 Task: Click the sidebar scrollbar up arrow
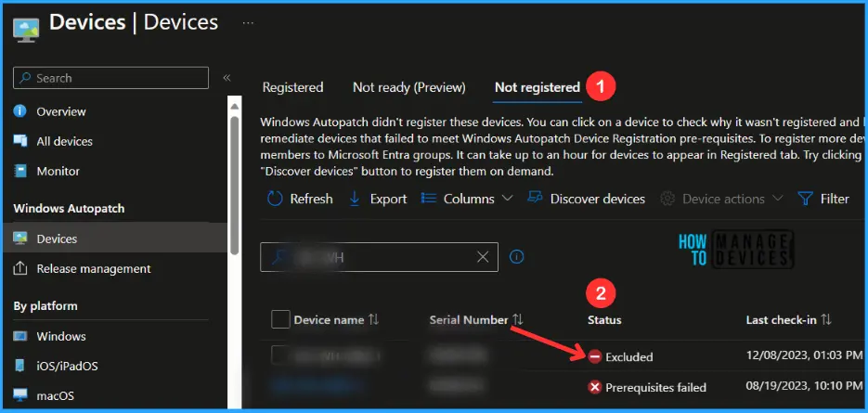[235, 106]
